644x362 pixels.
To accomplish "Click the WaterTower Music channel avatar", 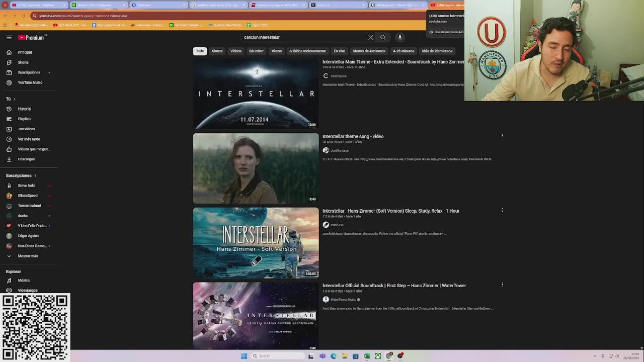I will point(326,299).
